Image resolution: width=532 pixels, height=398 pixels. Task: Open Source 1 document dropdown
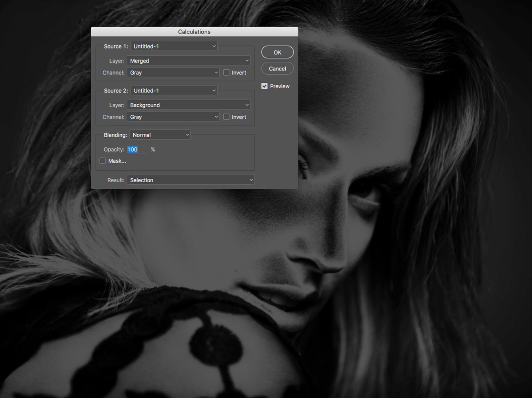[x=174, y=46]
